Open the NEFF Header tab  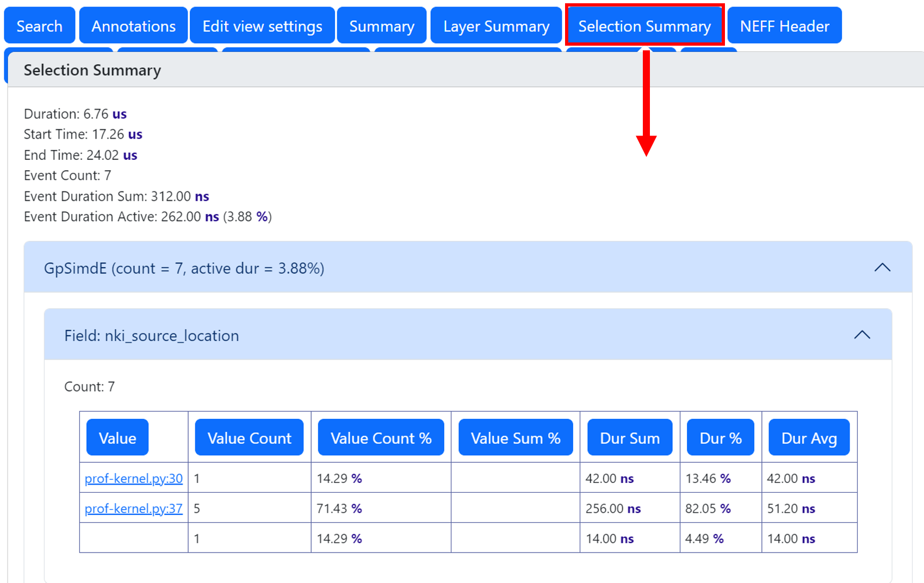click(x=784, y=26)
